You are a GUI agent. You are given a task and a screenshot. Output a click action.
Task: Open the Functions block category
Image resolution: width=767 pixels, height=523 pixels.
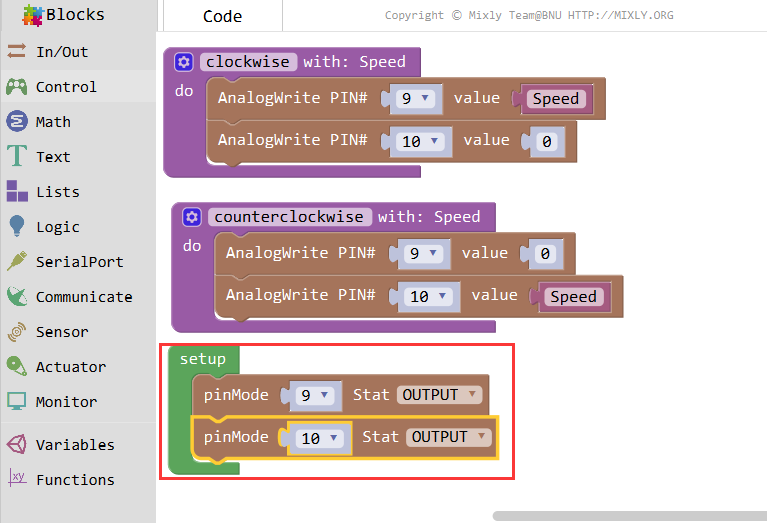pos(78,479)
